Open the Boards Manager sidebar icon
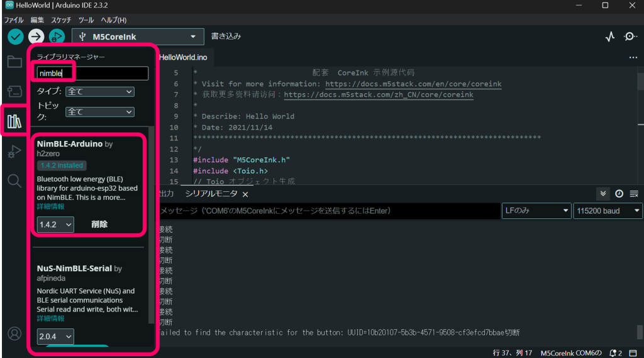 coord(14,91)
